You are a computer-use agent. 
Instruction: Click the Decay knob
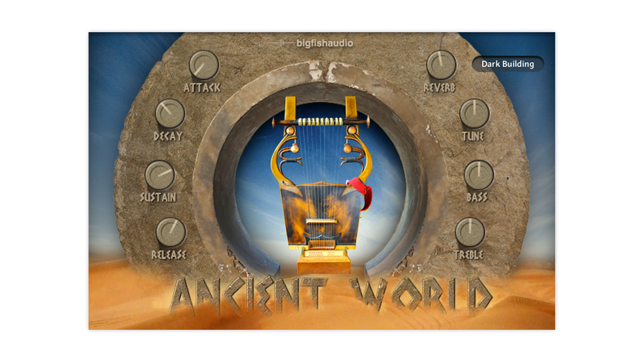[x=170, y=114]
